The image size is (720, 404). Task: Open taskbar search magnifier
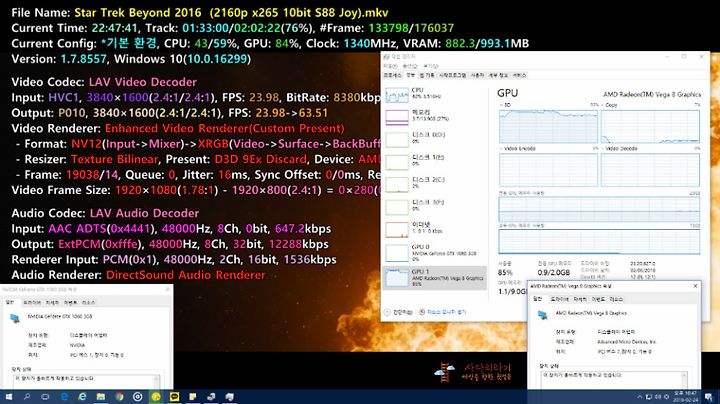[27, 397]
